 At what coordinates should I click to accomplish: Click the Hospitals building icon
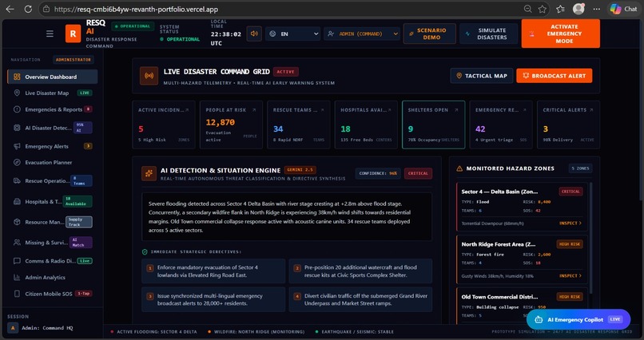[17, 201]
